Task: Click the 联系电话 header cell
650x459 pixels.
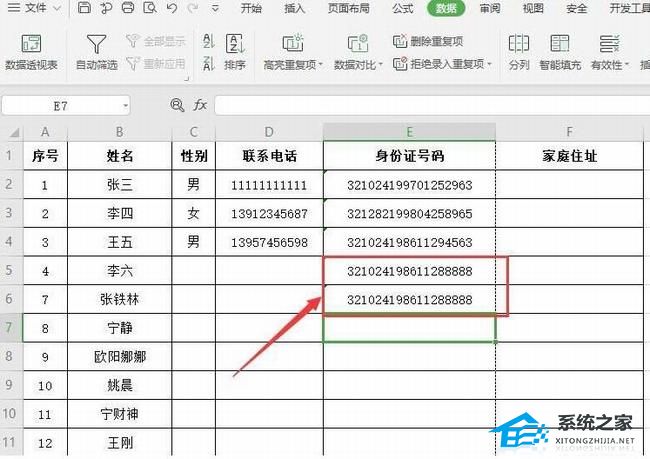Action: point(269,156)
